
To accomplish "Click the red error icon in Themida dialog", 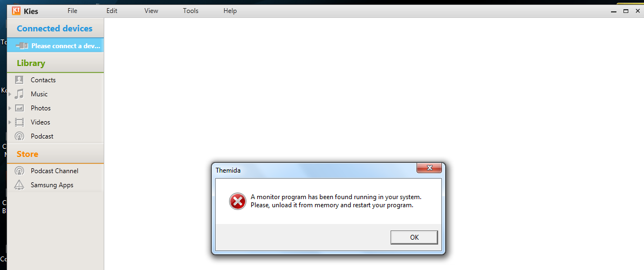I will (x=237, y=201).
